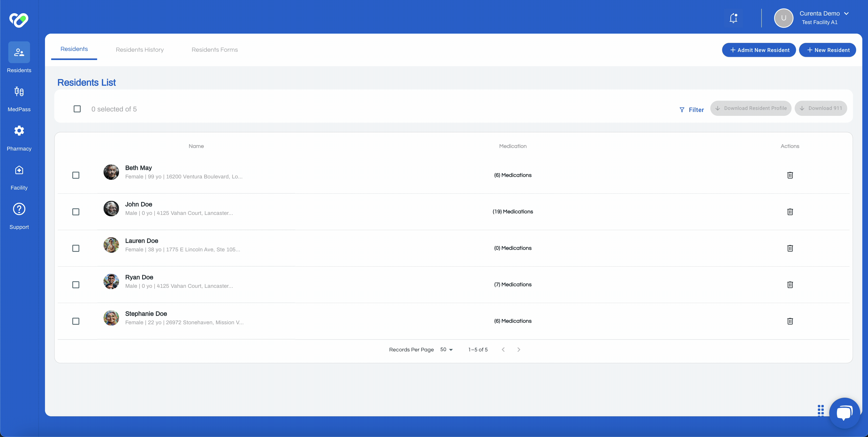Click the name John Doe
The width and height of the screenshot is (868, 437).
(139, 204)
